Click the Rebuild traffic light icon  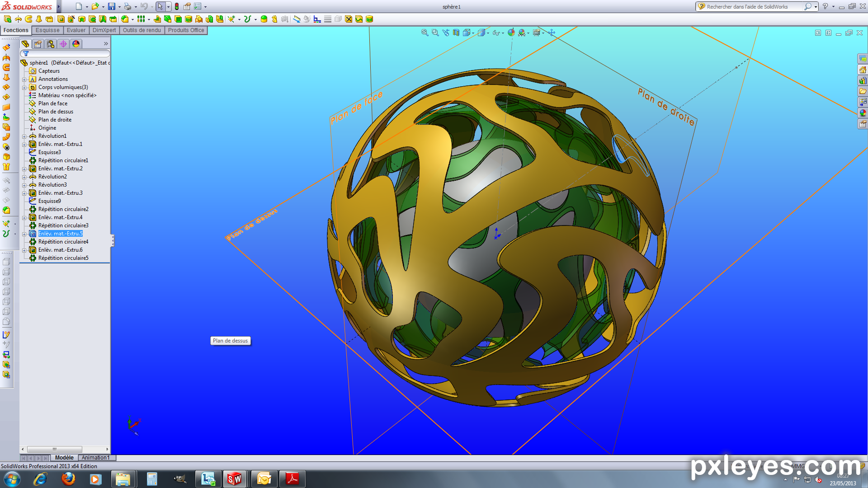(x=177, y=6)
